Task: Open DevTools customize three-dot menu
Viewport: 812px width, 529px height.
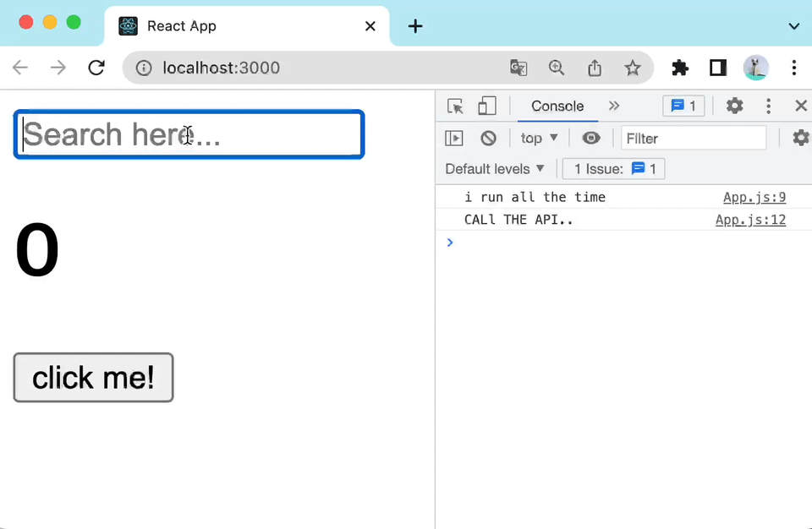Action: coord(769,106)
